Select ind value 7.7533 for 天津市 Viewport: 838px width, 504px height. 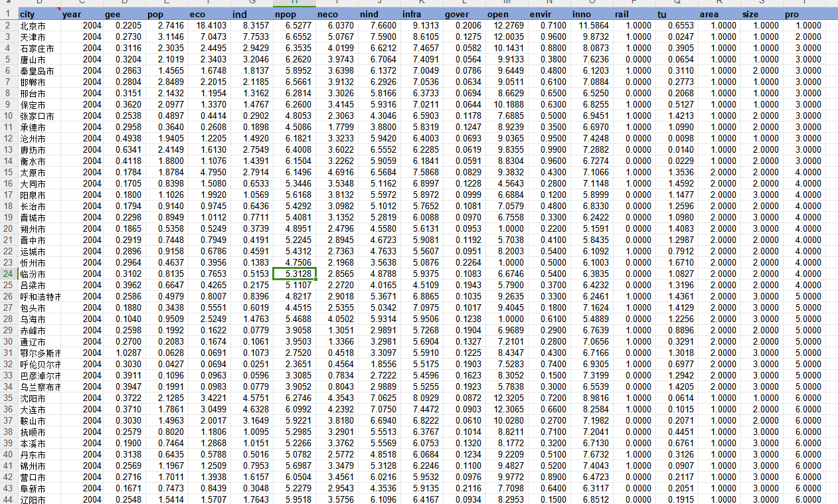[252, 37]
